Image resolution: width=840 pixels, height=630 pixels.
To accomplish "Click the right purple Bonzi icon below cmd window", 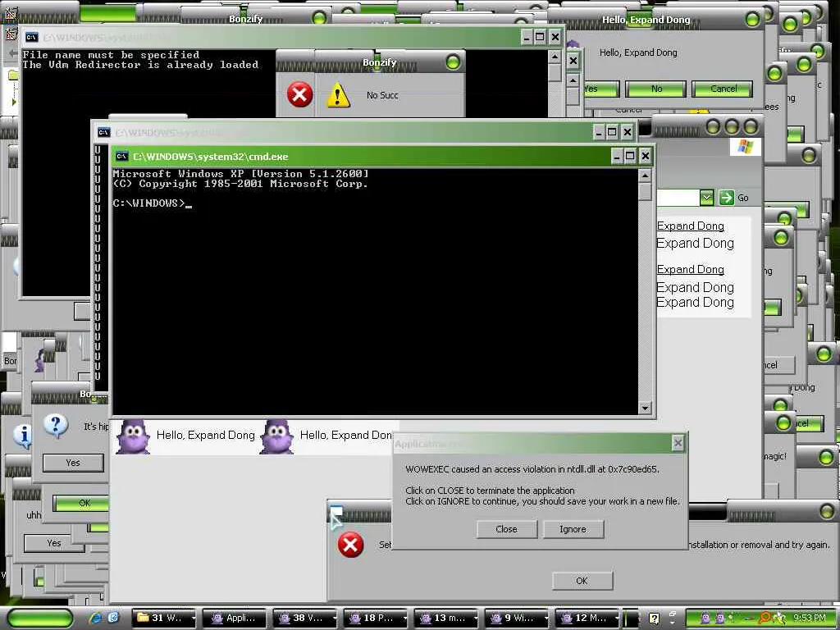I will 276,436.
